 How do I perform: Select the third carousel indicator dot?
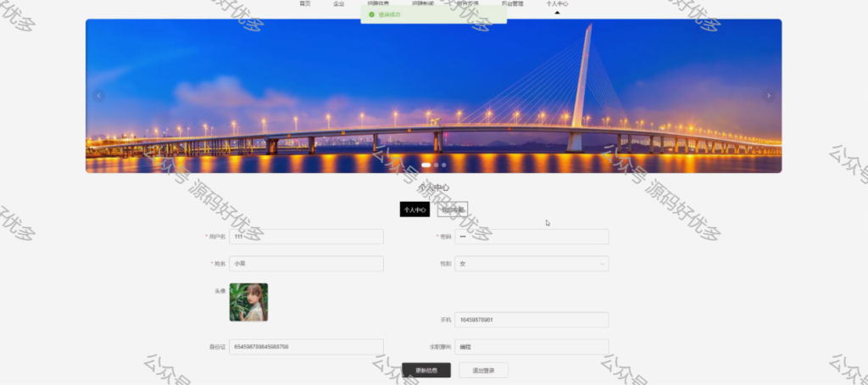point(443,165)
